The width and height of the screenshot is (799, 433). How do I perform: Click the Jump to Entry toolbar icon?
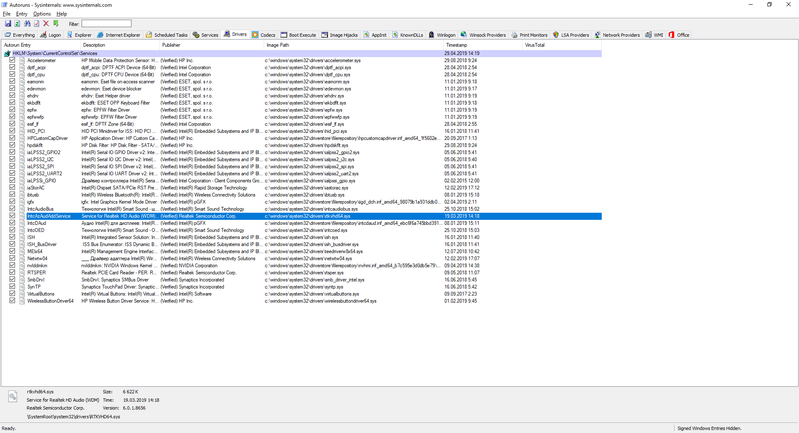56,23
